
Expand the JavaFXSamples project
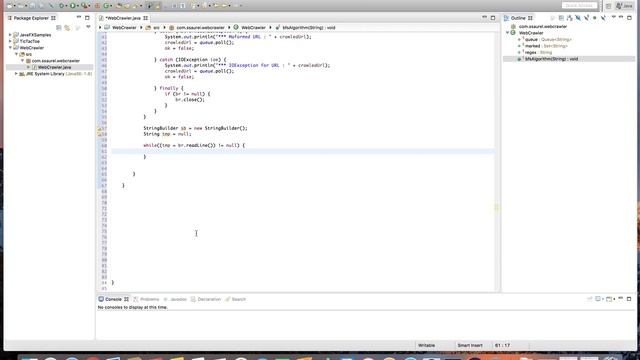[x=10, y=35]
